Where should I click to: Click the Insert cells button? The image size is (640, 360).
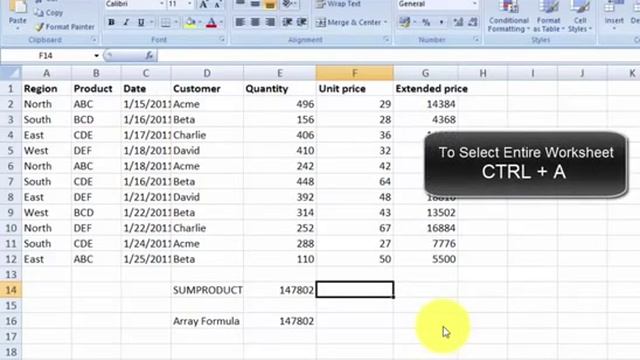(x=613, y=16)
